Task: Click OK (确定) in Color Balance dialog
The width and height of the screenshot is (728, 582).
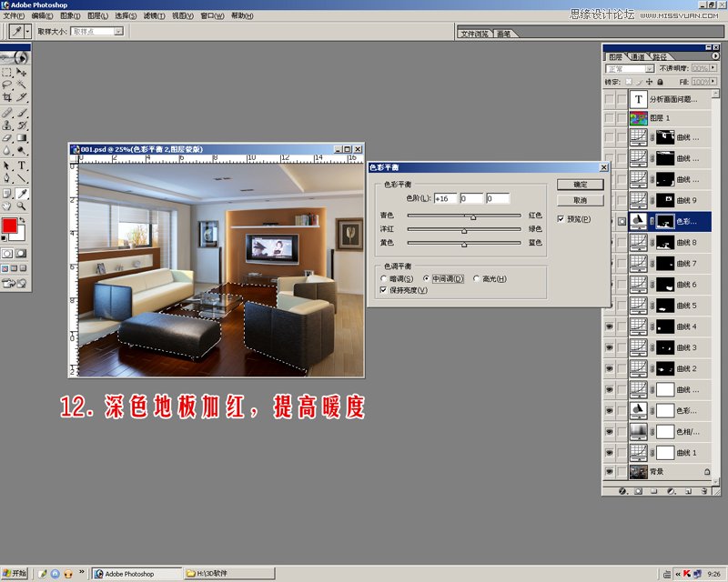Action: click(580, 185)
